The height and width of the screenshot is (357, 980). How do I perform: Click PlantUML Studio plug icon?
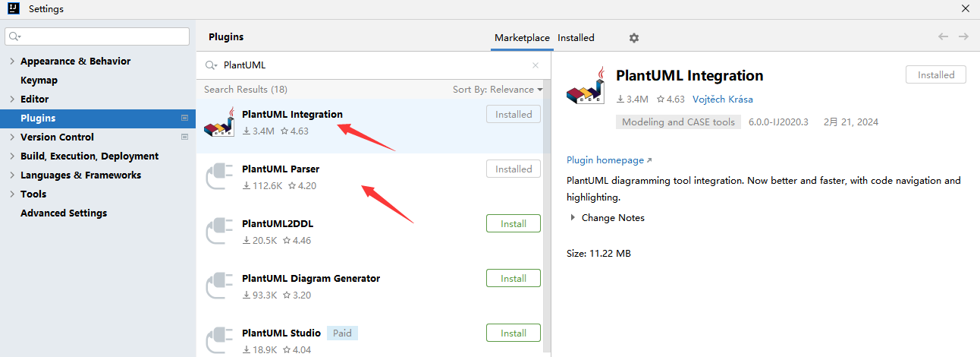(219, 341)
